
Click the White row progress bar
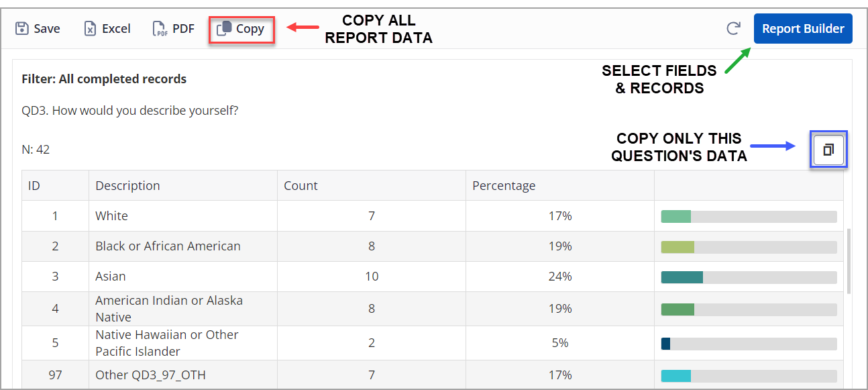[x=749, y=216]
